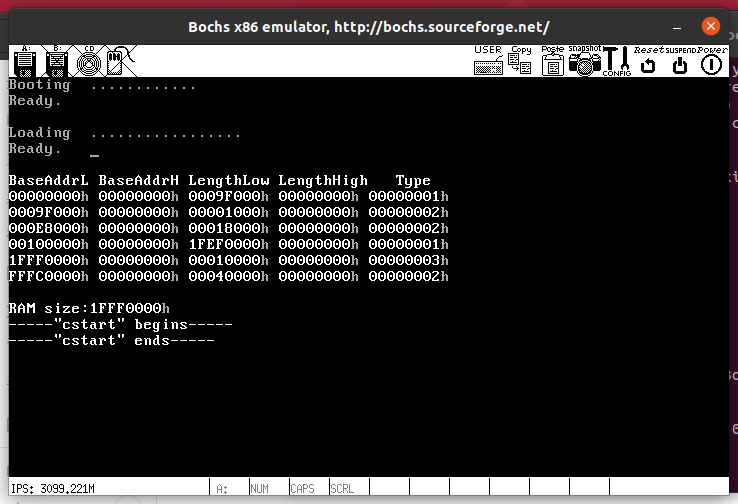Click the "cstart" ends line

pyautogui.click(x=112, y=340)
